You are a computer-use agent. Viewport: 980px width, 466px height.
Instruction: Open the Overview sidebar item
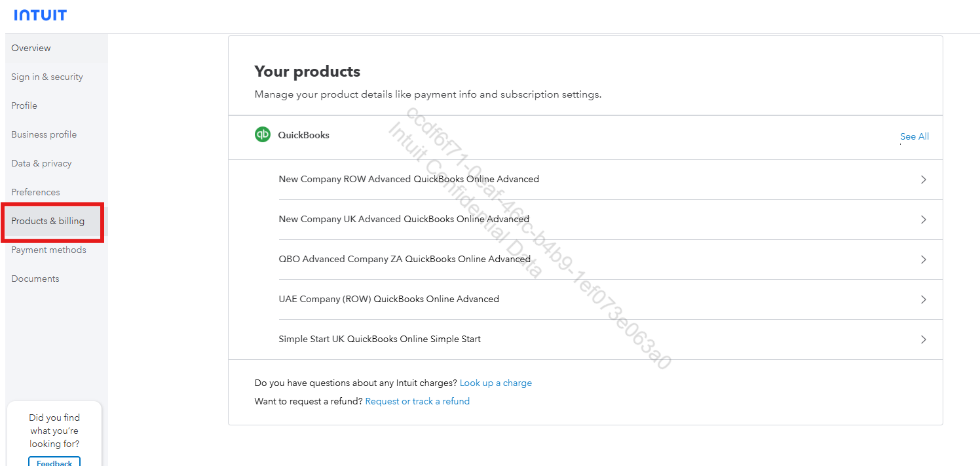click(x=31, y=48)
